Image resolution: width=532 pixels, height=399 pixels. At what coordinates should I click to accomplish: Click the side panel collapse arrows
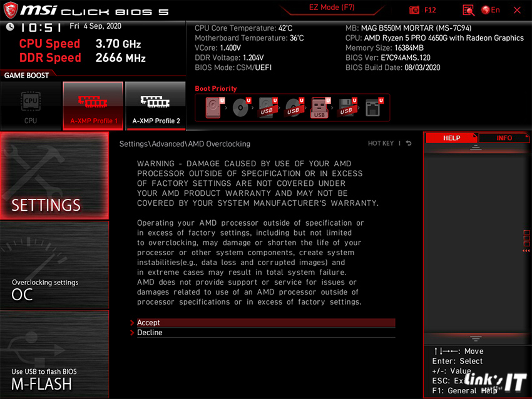[x=526, y=251]
